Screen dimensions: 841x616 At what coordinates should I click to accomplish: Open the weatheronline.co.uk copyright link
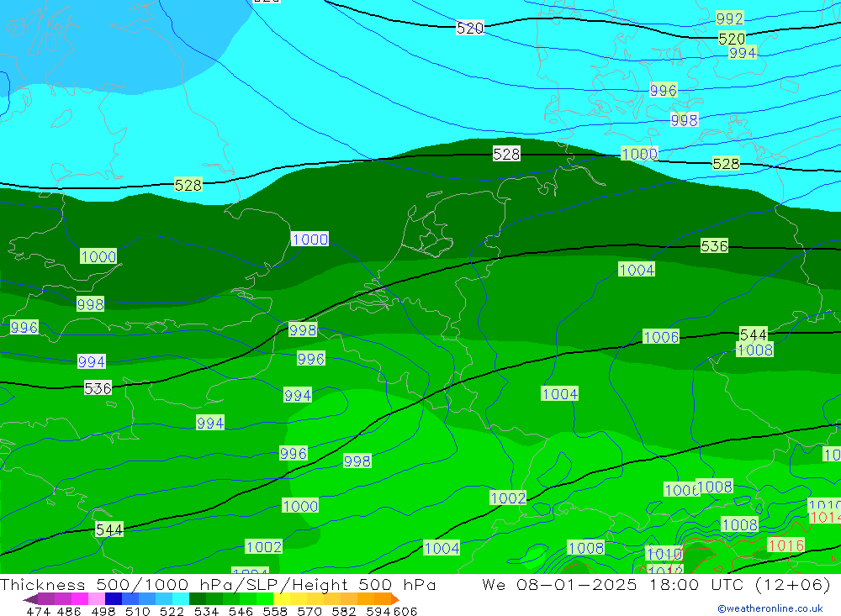pyautogui.click(x=770, y=608)
